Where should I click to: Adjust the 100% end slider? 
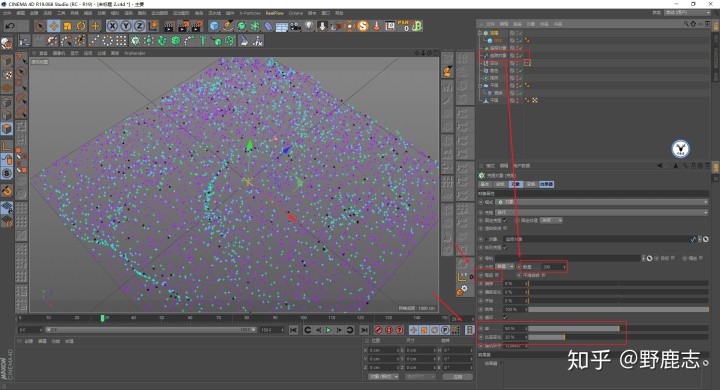pyautogui.click(x=618, y=309)
